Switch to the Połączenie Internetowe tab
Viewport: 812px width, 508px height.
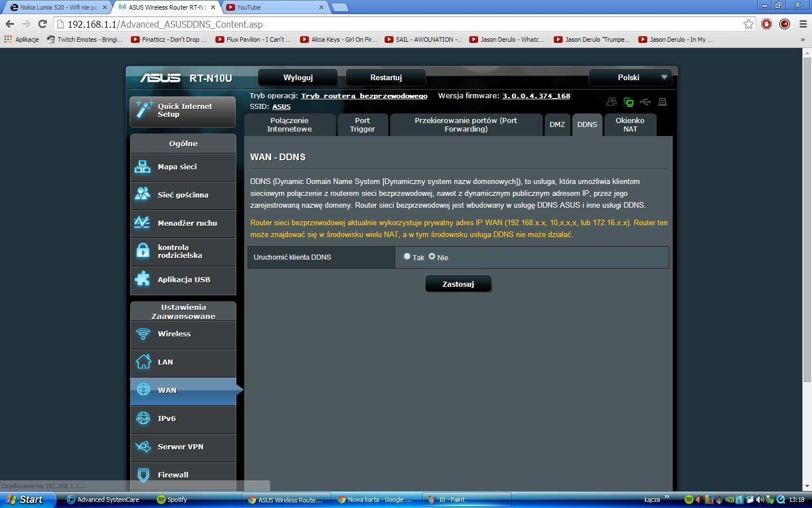(x=290, y=125)
